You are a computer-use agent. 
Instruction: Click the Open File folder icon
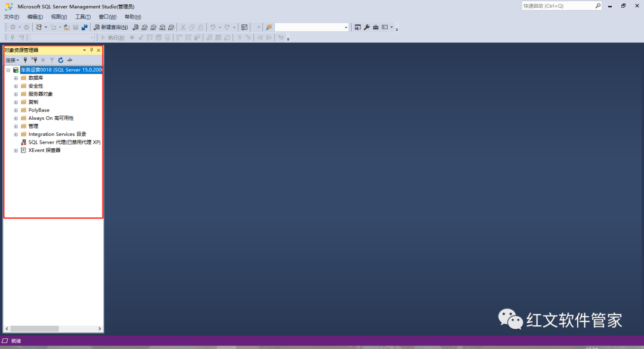[x=67, y=27]
